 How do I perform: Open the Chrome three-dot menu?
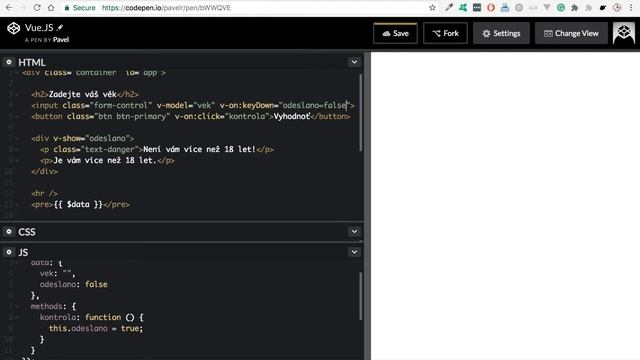631,7
